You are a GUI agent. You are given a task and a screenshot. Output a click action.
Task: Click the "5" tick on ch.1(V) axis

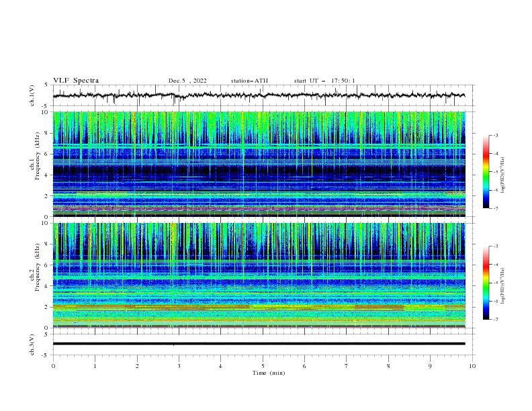click(x=47, y=85)
